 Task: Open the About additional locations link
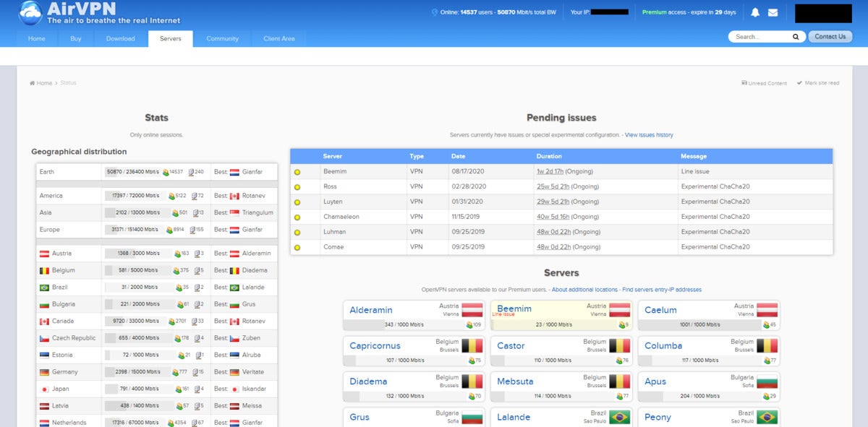(584, 290)
